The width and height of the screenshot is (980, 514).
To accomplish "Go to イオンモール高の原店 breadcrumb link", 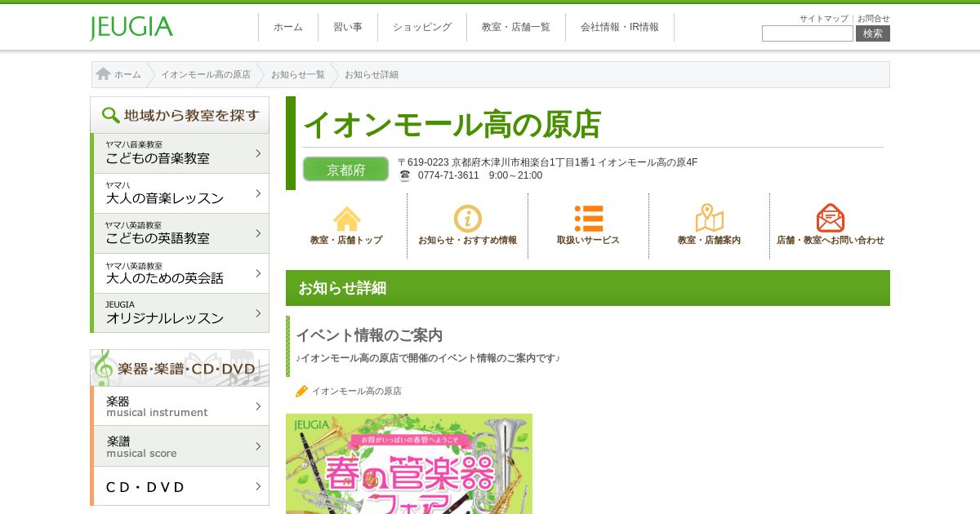I will (x=206, y=74).
